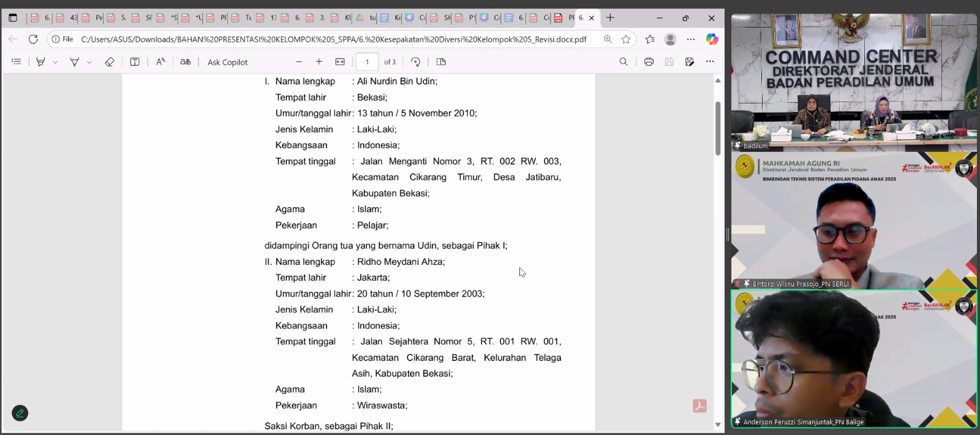Switch to the PDF tab labeled Tu

[241, 18]
